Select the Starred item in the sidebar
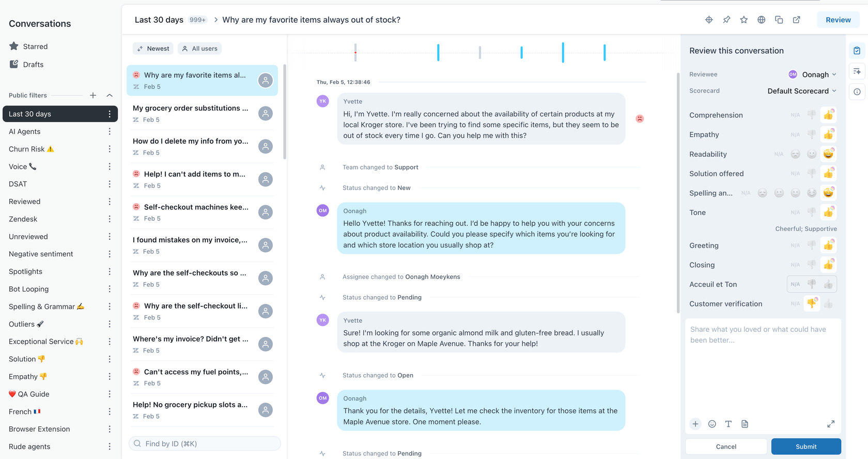The image size is (868, 459). [36, 46]
